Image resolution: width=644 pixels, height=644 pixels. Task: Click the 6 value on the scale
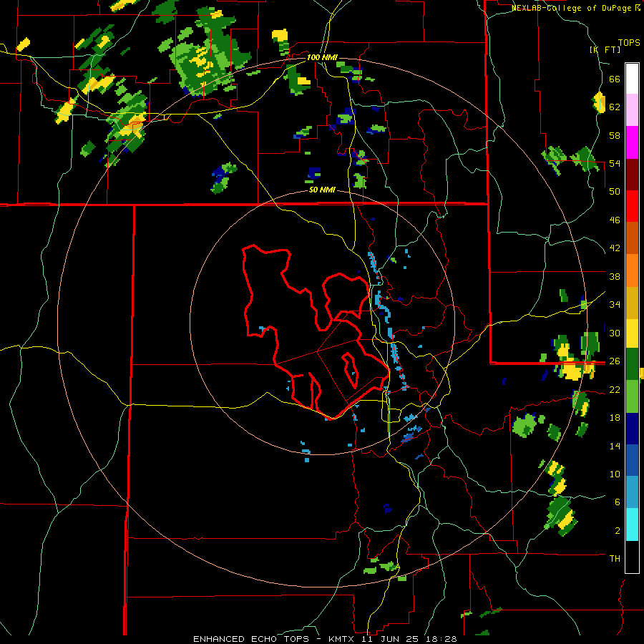pyautogui.click(x=617, y=502)
